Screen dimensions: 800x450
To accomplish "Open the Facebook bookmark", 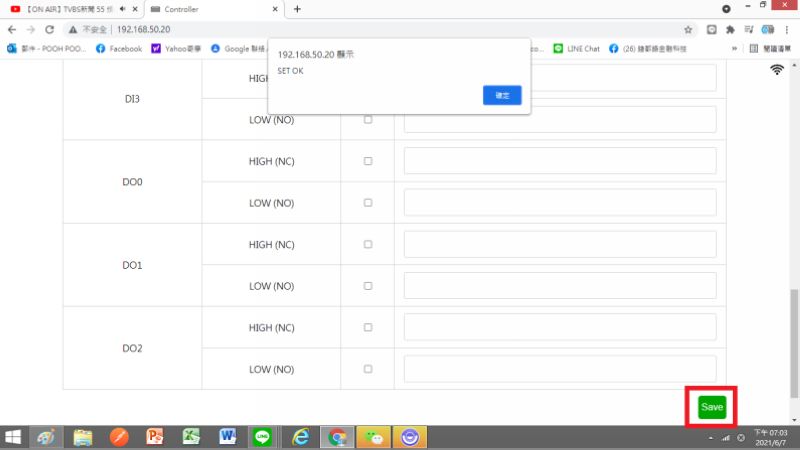I will tap(118, 48).
